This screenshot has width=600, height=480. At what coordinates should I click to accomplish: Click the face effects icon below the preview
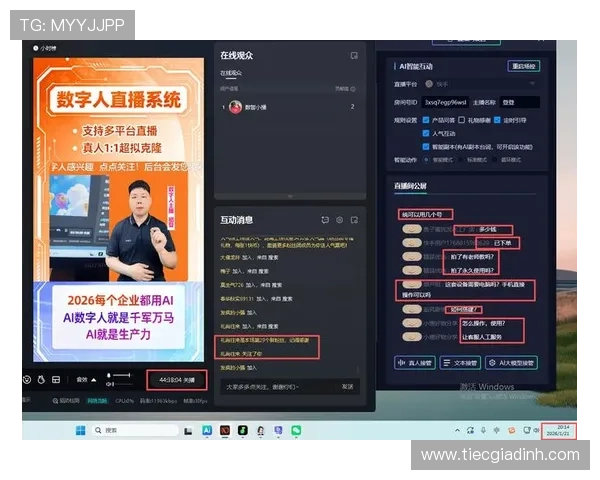27,379
